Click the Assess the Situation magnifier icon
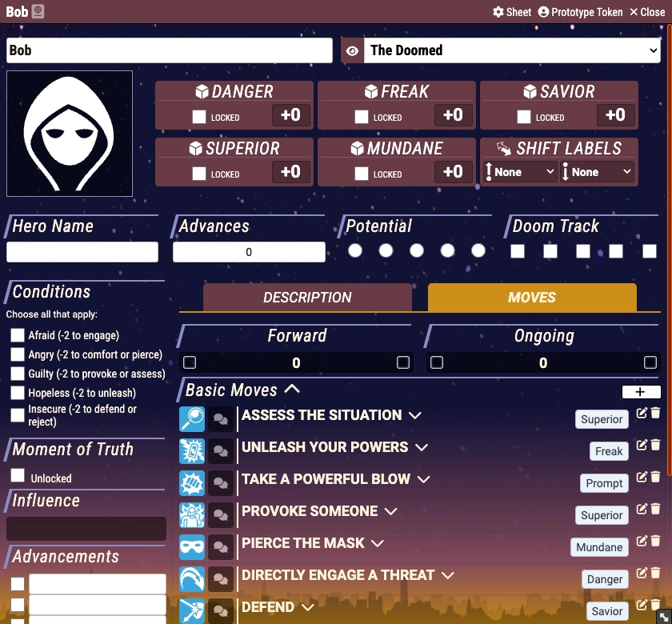The height and width of the screenshot is (624, 672). pyautogui.click(x=191, y=418)
